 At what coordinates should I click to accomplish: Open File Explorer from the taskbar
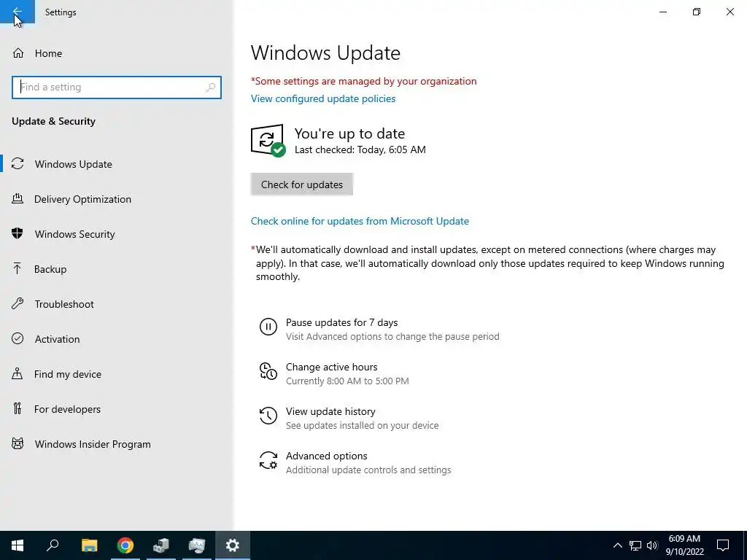(89, 545)
